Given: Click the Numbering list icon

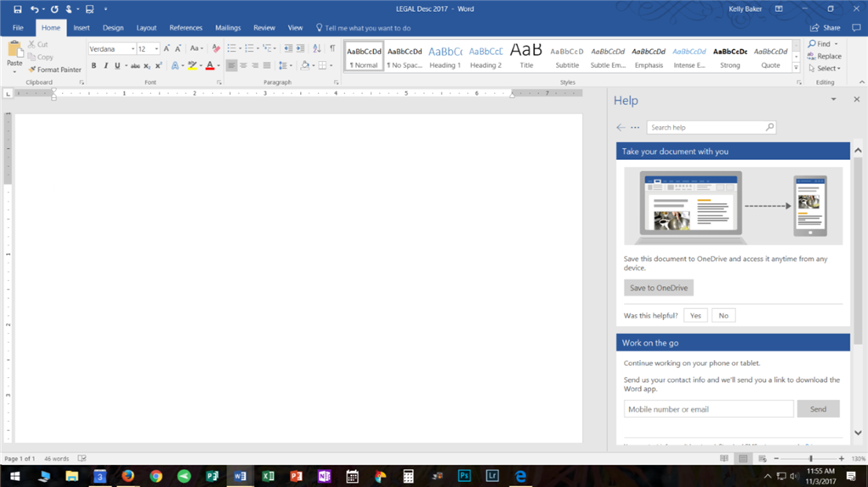Looking at the screenshot, I should [249, 49].
